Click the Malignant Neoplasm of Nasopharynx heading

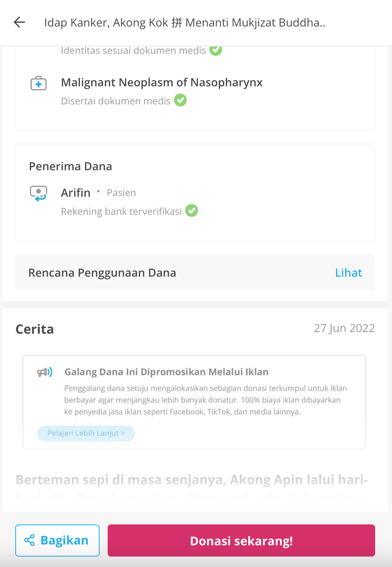point(162,82)
